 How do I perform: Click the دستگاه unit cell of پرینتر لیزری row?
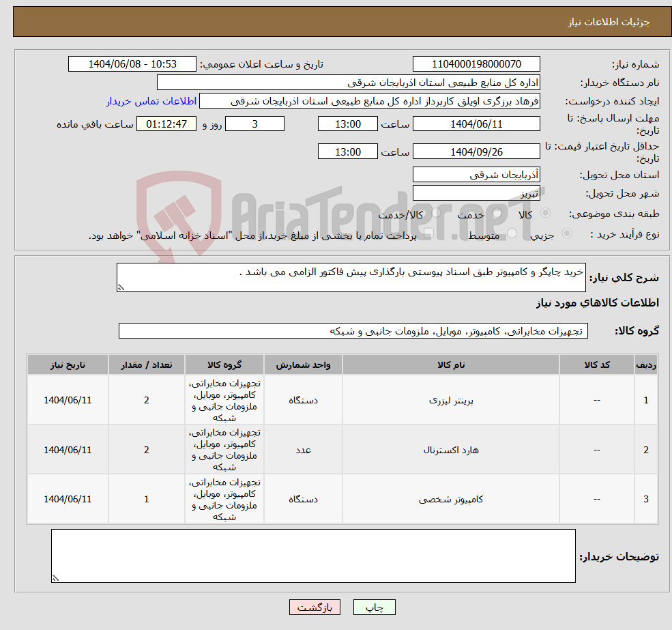[x=303, y=400]
